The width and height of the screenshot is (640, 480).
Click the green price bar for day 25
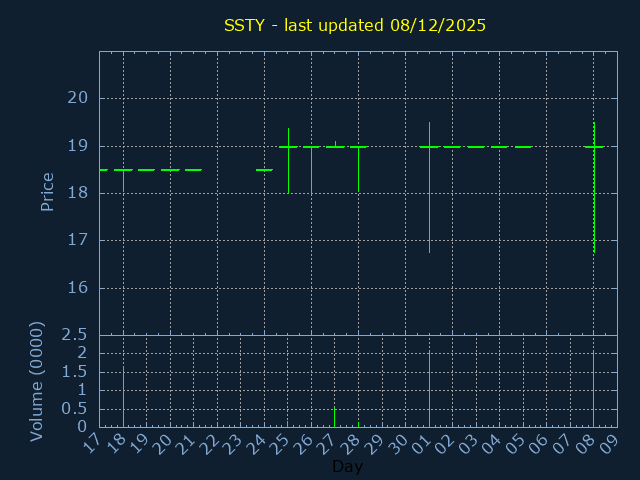(x=288, y=160)
